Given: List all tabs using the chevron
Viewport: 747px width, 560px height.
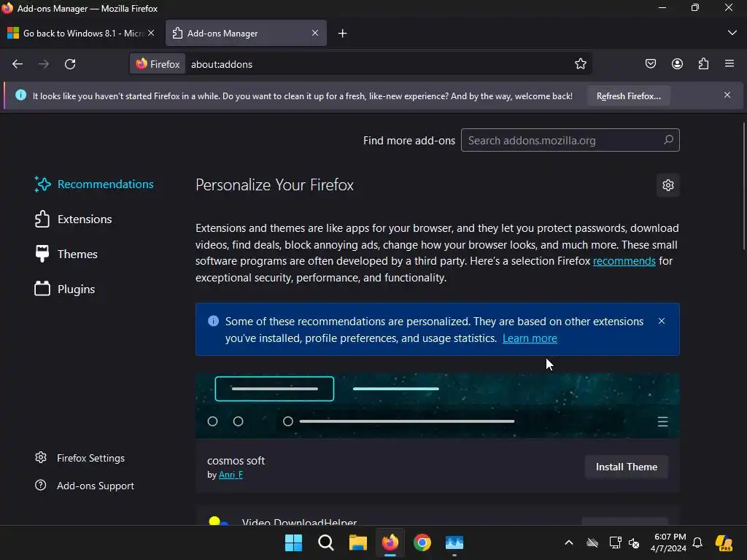Looking at the screenshot, I should [x=732, y=33].
